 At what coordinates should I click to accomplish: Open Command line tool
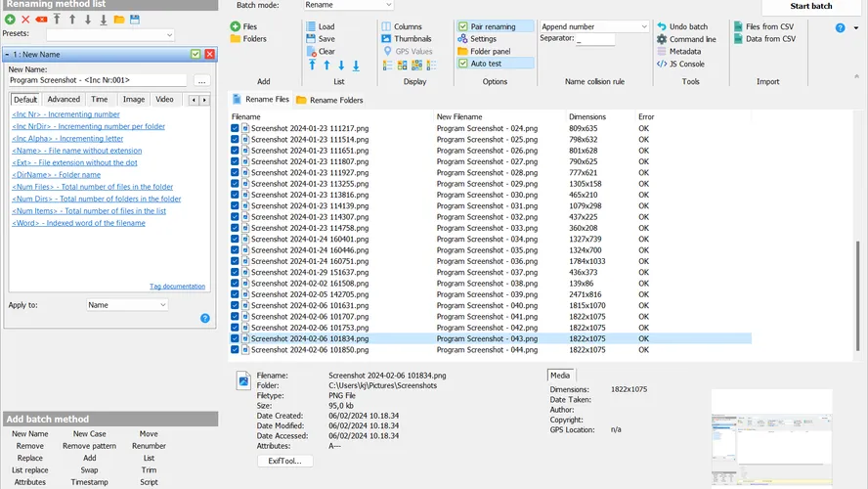[x=686, y=39]
